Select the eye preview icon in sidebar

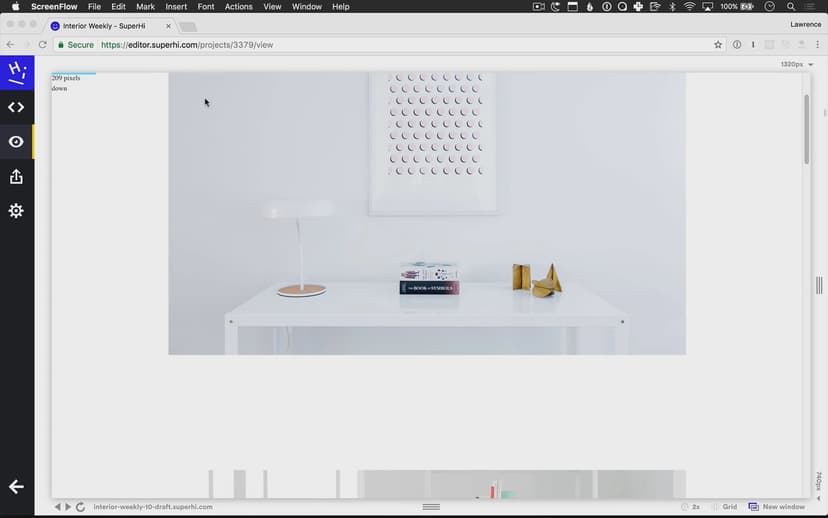[16, 142]
